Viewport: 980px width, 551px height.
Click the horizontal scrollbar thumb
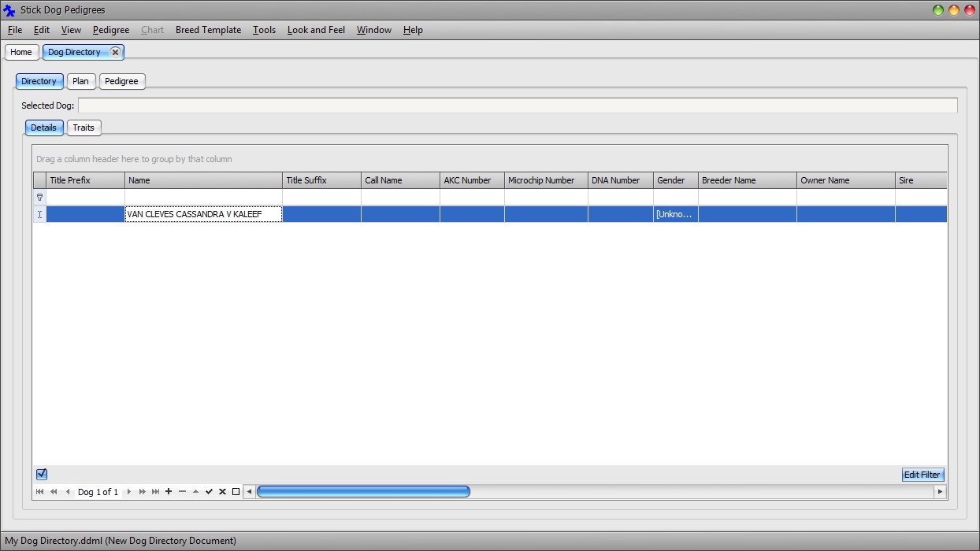363,492
